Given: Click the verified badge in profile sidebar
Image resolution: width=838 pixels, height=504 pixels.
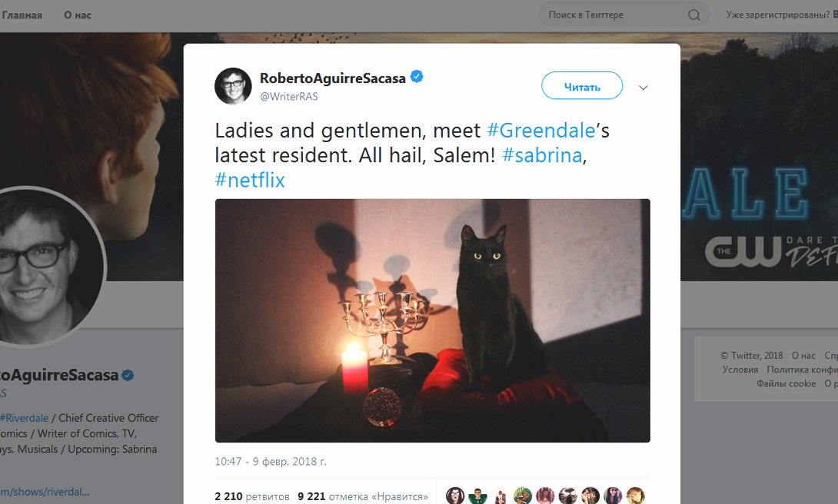Looking at the screenshot, I should tap(127, 376).
